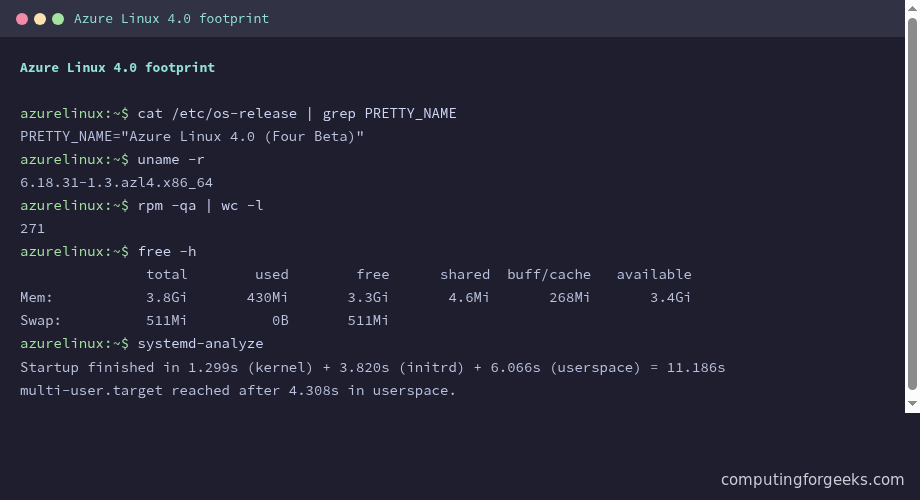Viewport: 920px width, 500px height.
Task: Click the 'used' column header
Action: click(272, 274)
